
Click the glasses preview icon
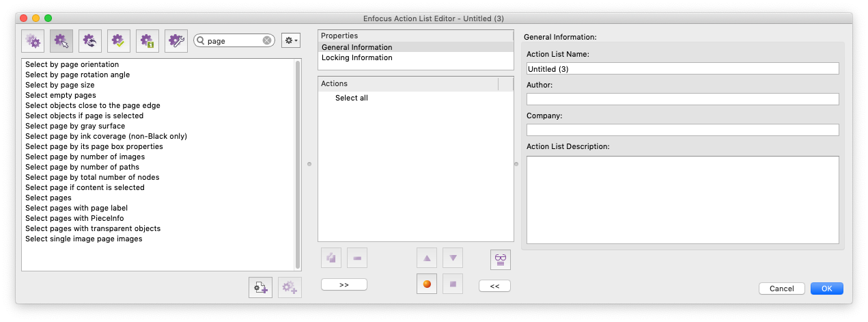click(501, 259)
